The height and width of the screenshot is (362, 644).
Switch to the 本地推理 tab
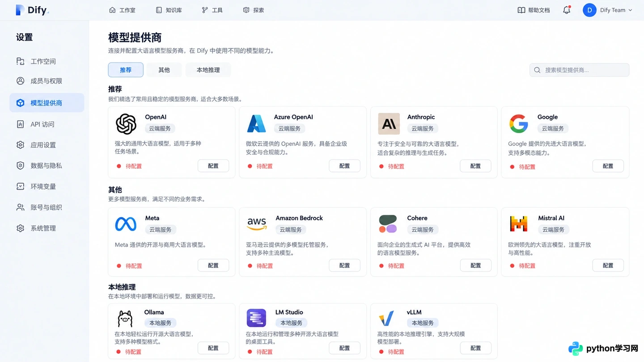click(208, 70)
